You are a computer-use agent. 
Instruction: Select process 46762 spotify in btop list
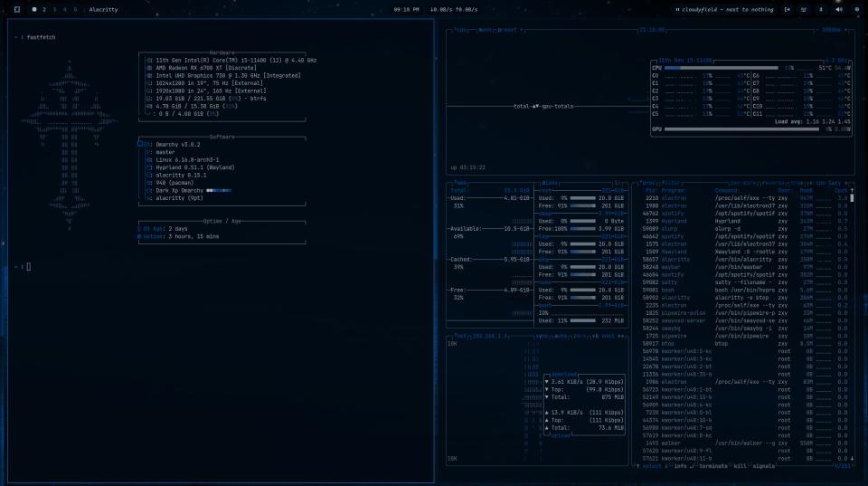point(744,214)
